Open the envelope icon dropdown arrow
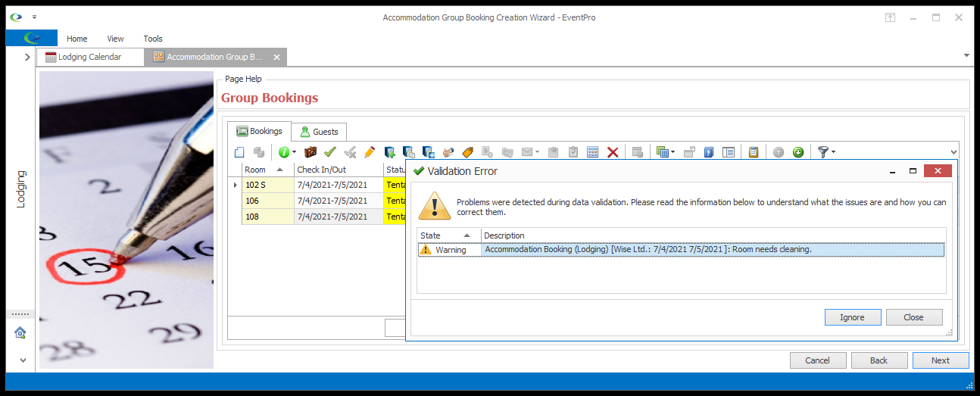Viewport: 980px width, 396px height. (x=537, y=152)
